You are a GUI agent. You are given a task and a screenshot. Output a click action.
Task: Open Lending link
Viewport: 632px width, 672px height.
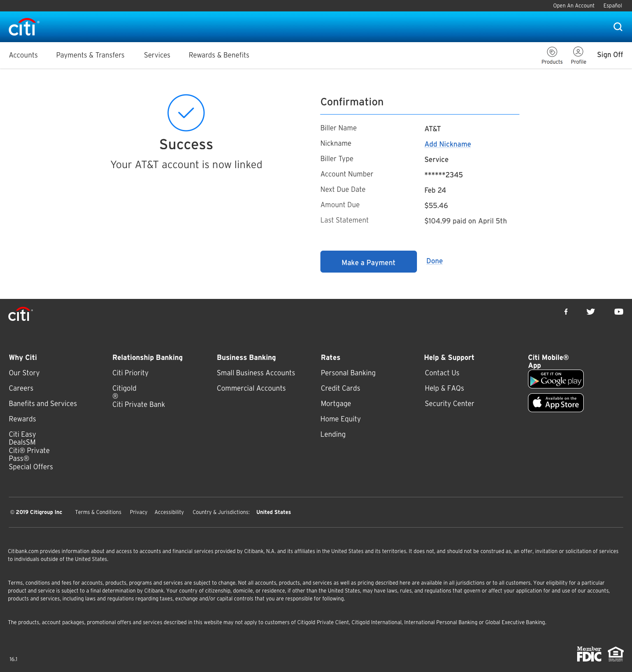coord(333,434)
